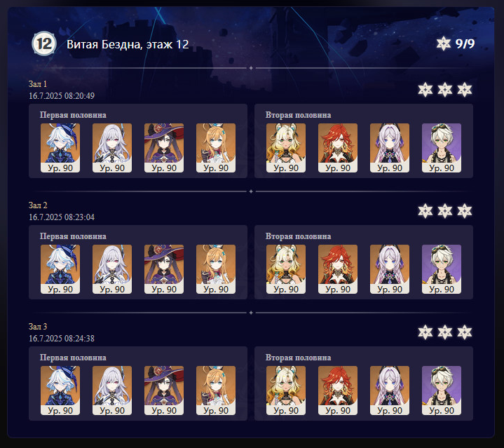Click the red-haired character in Chamber 1 second half
Image resolution: width=504 pixels, height=448 pixels.
pos(338,148)
